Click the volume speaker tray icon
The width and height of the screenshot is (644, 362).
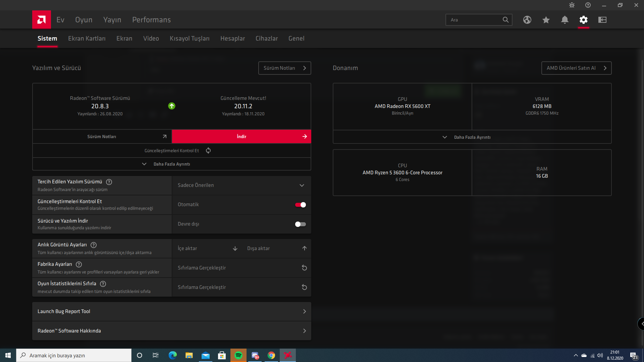600,355
